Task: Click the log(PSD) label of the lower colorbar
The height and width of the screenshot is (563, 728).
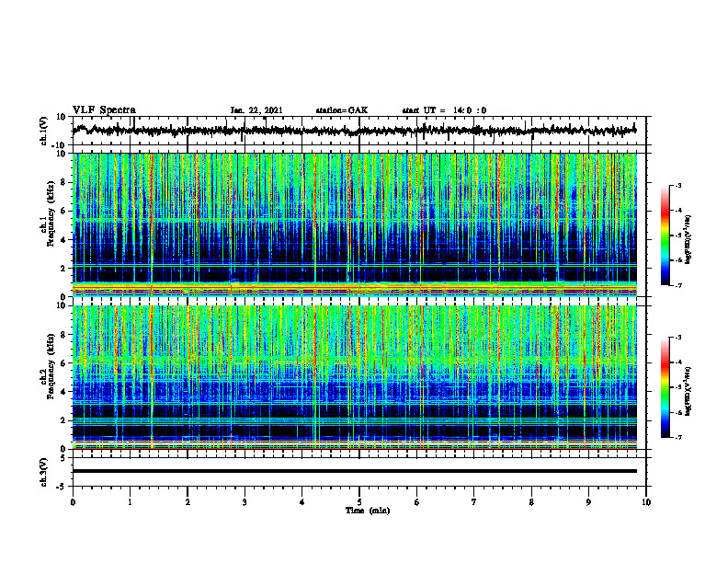Action: point(688,391)
